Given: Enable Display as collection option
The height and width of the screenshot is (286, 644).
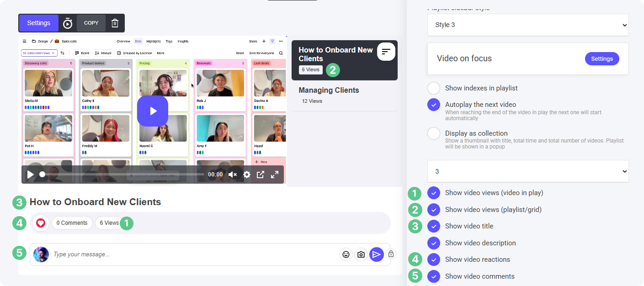Looking at the screenshot, I should pyautogui.click(x=434, y=133).
